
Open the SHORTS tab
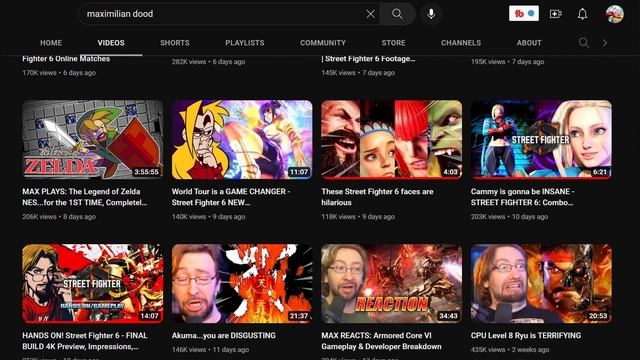click(x=175, y=43)
